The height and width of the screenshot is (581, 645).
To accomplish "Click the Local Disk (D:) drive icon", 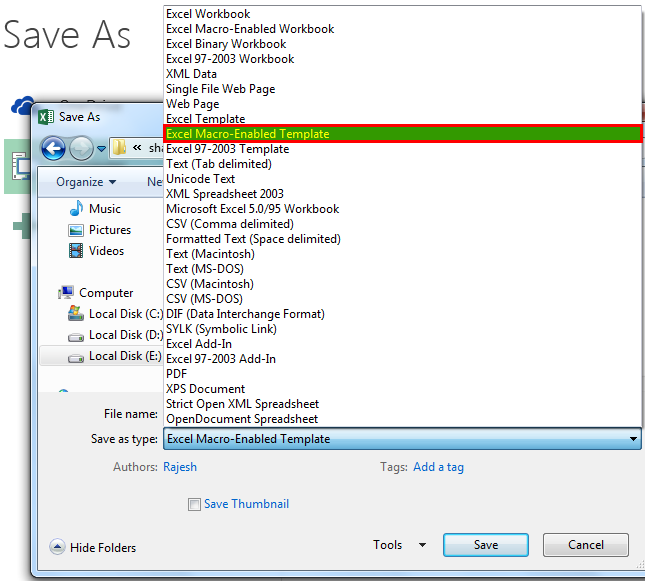I will (76, 337).
